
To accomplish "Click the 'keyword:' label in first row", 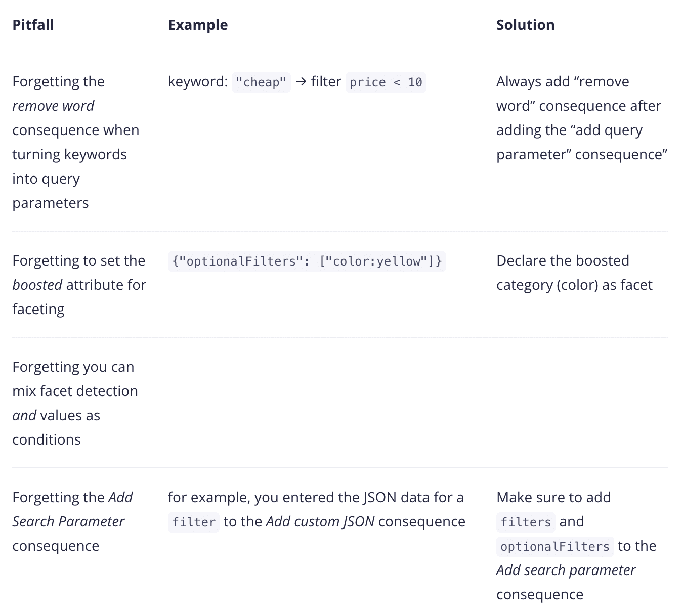I will pyautogui.click(x=198, y=81).
